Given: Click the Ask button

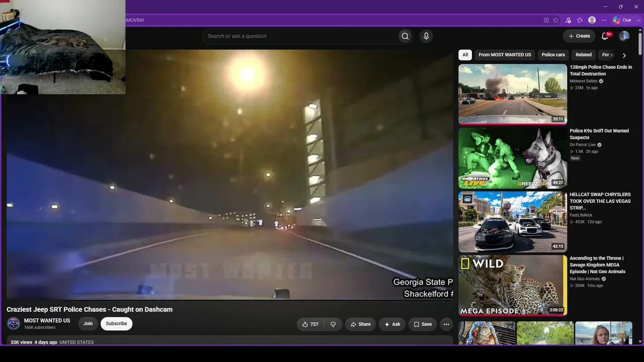Looking at the screenshot, I should [x=392, y=324].
